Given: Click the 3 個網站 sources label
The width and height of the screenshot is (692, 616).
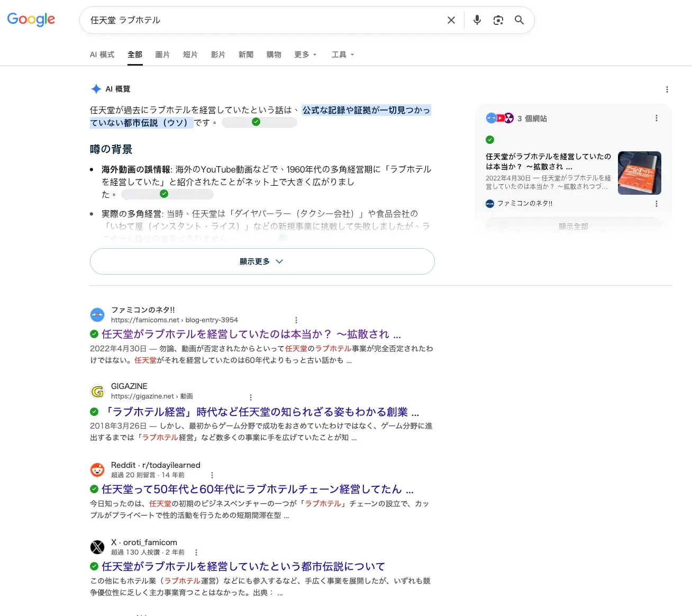Looking at the screenshot, I should [532, 119].
